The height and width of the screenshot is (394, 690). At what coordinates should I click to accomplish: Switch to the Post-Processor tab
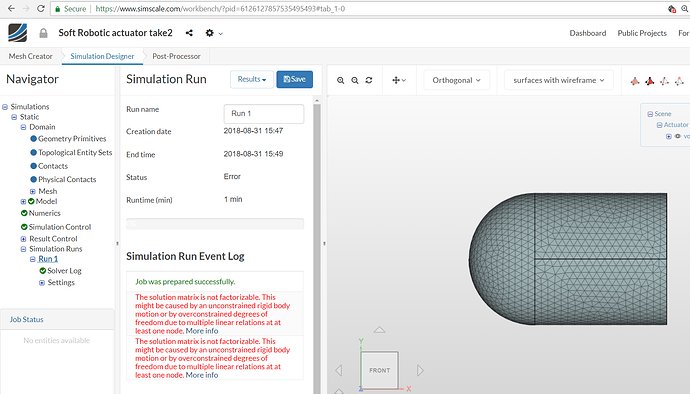[176, 56]
